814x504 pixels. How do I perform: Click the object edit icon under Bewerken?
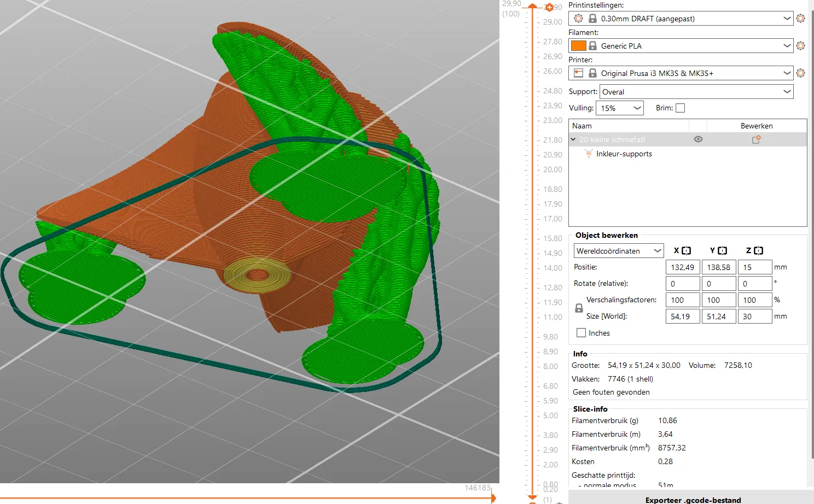(756, 140)
